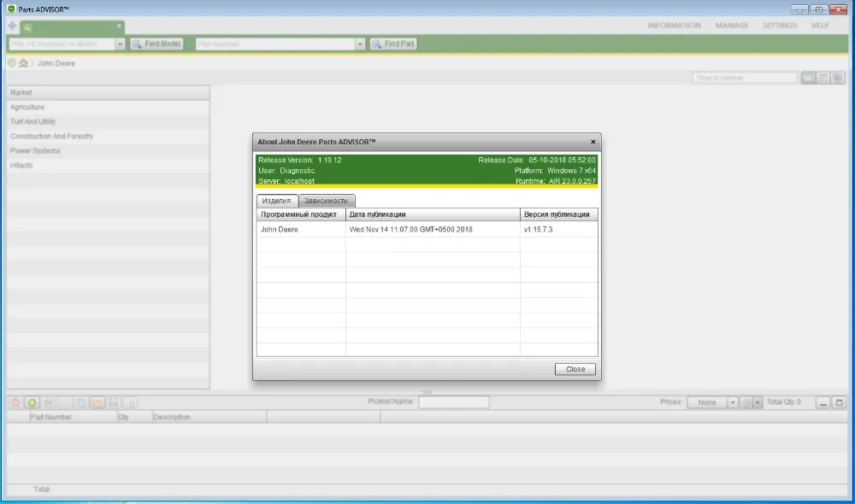855x504 pixels.
Task: Click the Find Model button
Action: click(156, 44)
